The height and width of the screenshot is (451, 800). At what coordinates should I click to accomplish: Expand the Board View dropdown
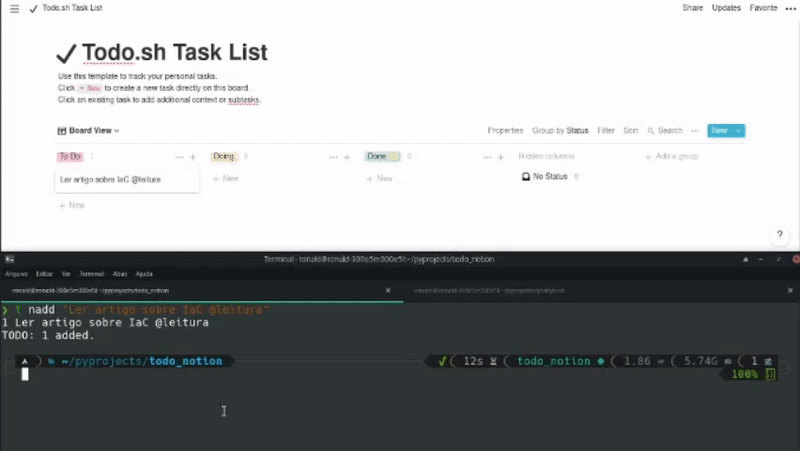click(x=117, y=131)
